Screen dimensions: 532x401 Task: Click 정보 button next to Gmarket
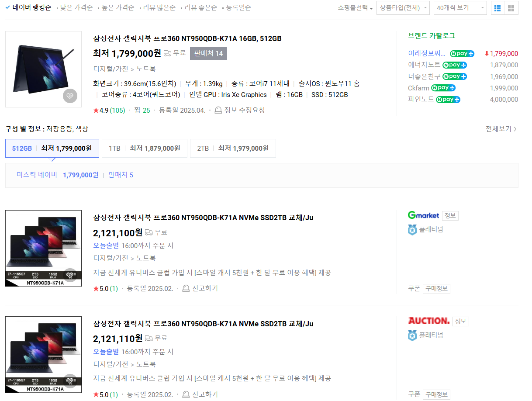(x=450, y=215)
